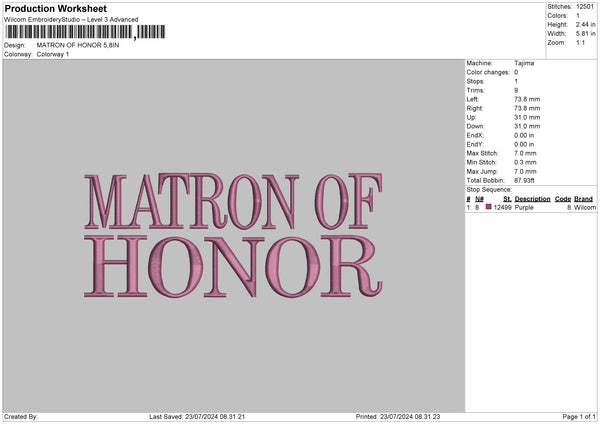Select the 'Colorway 1' value
The width and height of the screenshot is (600, 424).
click(x=53, y=54)
